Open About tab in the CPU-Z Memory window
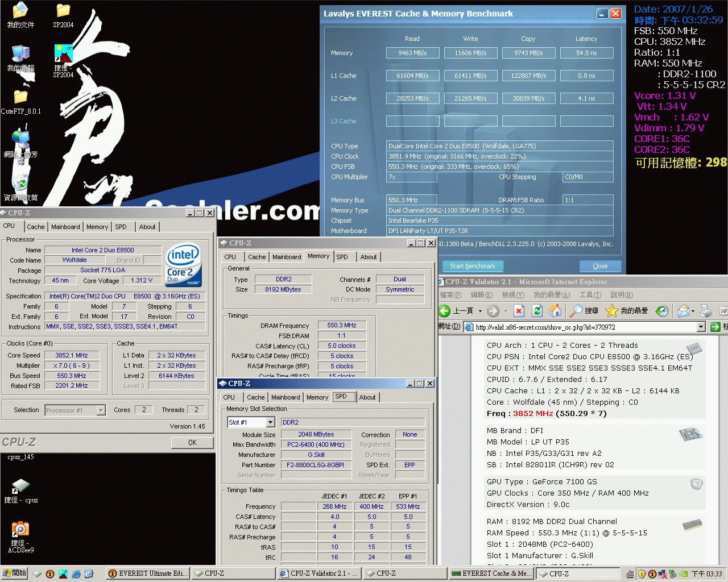Viewport: 728px width, 582px height. coord(369,257)
